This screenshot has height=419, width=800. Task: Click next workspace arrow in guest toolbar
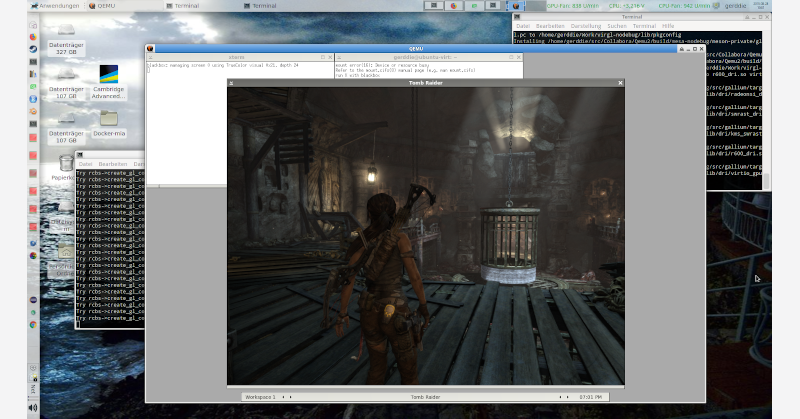tap(291, 397)
